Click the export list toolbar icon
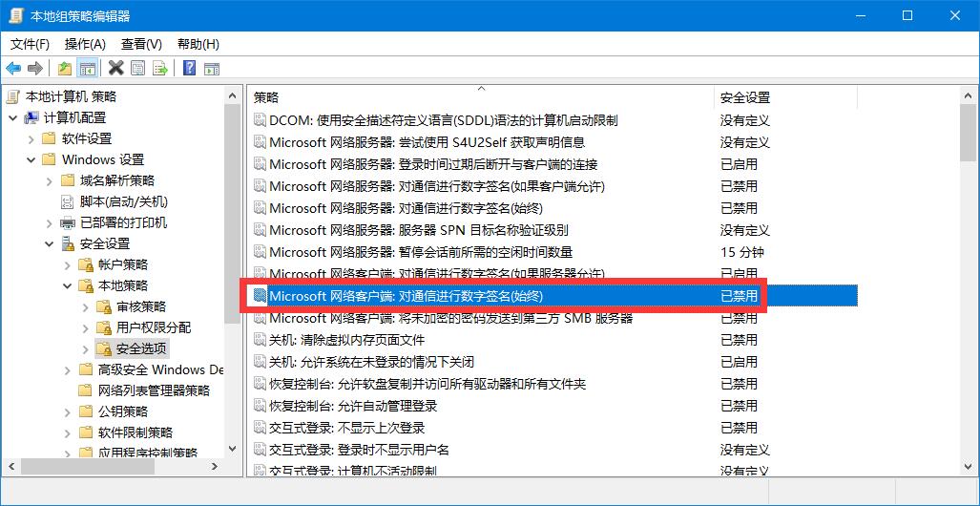The height and width of the screenshot is (506, 980). (160, 68)
